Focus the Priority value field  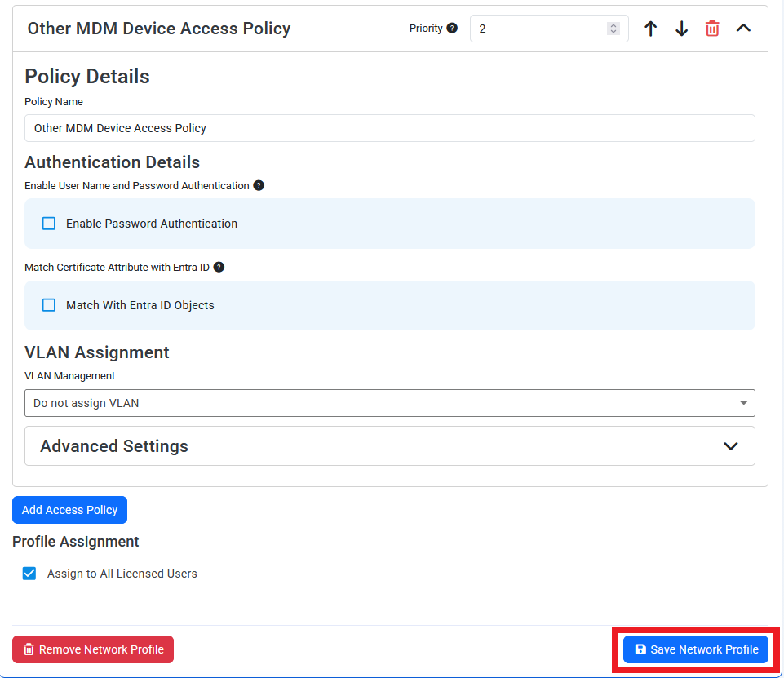tap(549, 29)
